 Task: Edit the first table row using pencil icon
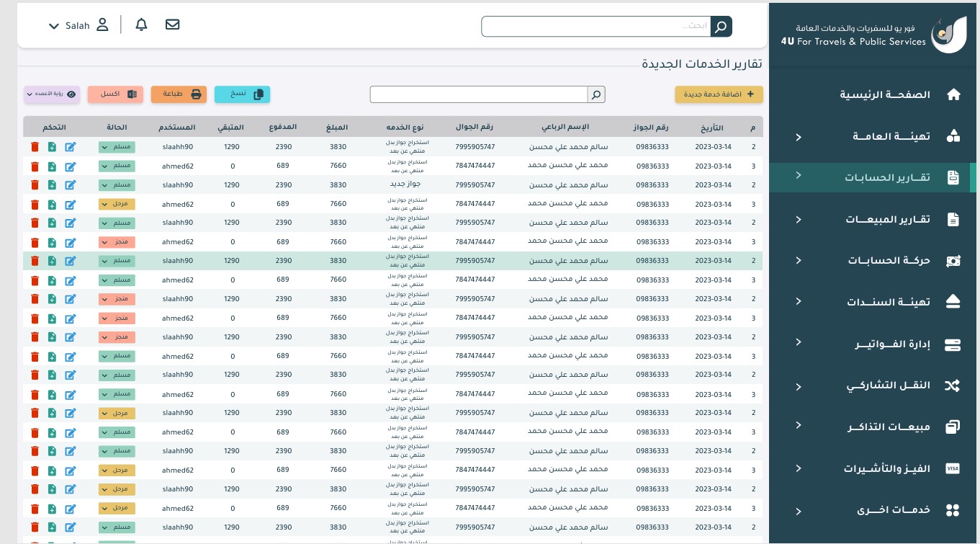pos(71,147)
